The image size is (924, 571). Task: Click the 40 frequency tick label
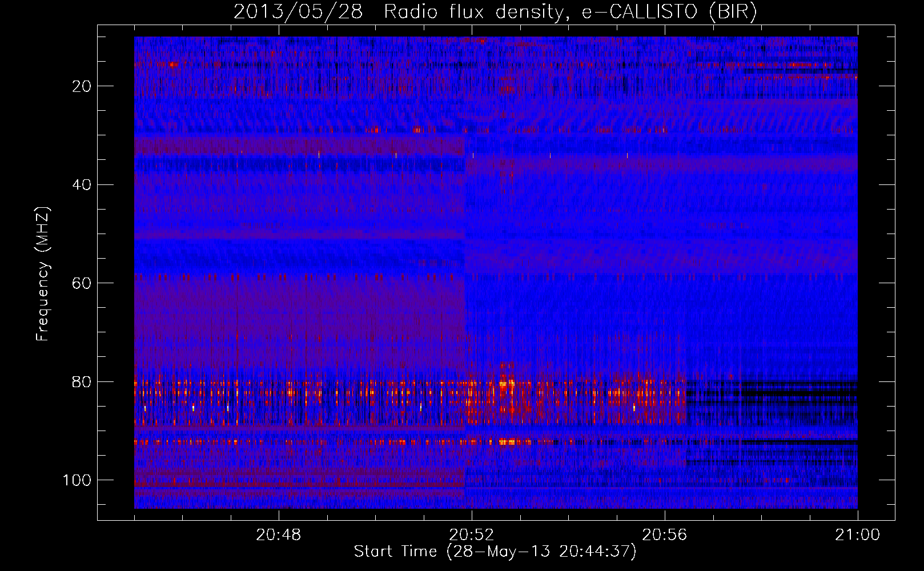tap(82, 185)
